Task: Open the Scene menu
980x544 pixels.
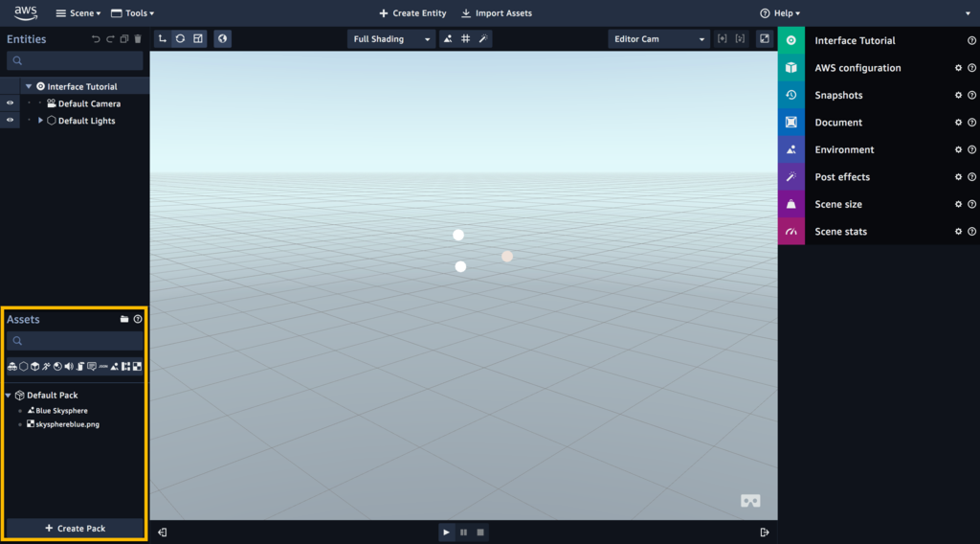Action: point(78,13)
